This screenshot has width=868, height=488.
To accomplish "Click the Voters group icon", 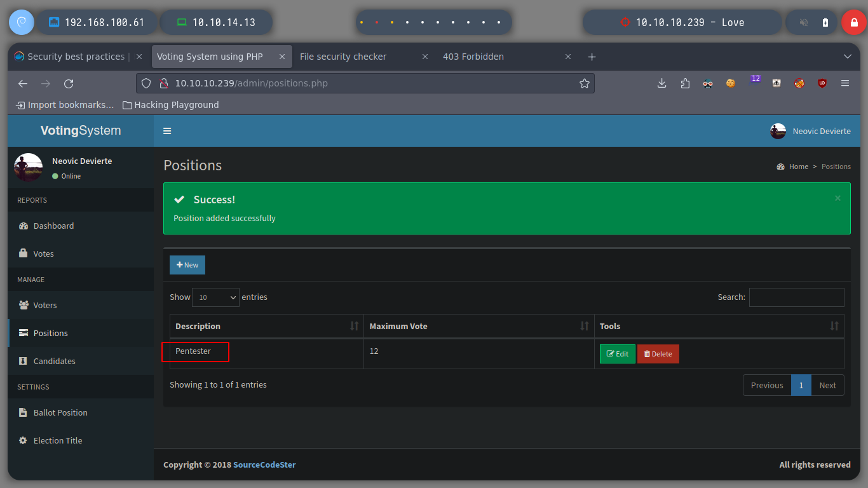I will click(24, 305).
